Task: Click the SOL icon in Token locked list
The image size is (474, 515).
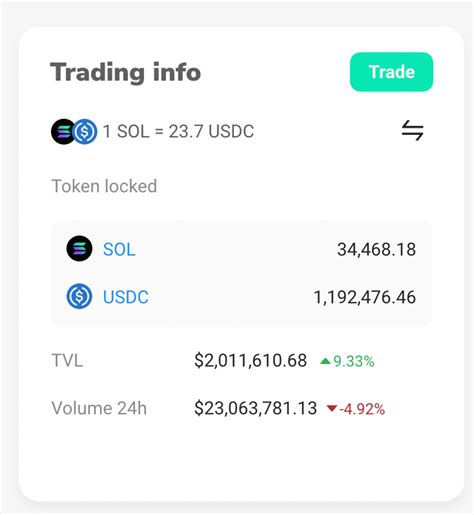Action: pos(79,248)
